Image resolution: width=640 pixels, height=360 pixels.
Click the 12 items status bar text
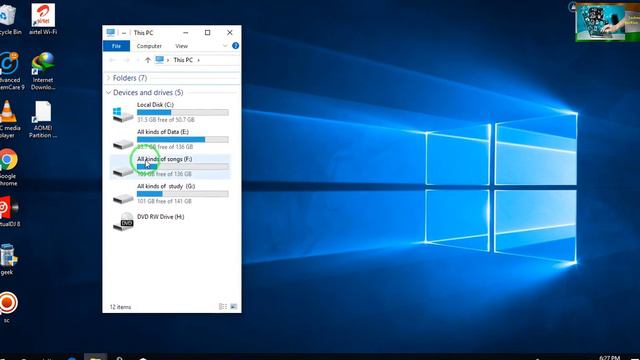(120, 307)
